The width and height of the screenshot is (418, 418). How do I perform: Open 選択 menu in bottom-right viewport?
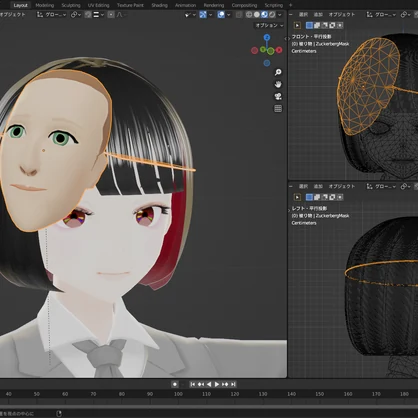pyautogui.click(x=303, y=187)
